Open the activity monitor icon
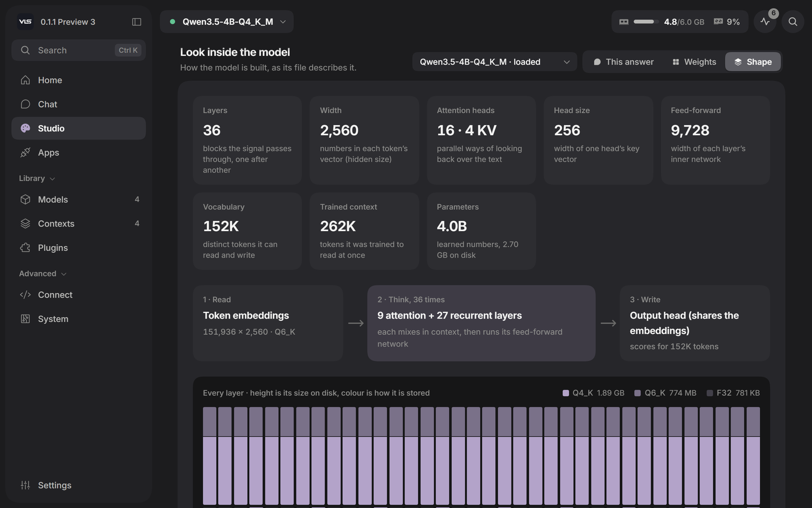The width and height of the screenshot is (812, 508). coord(765,21)
